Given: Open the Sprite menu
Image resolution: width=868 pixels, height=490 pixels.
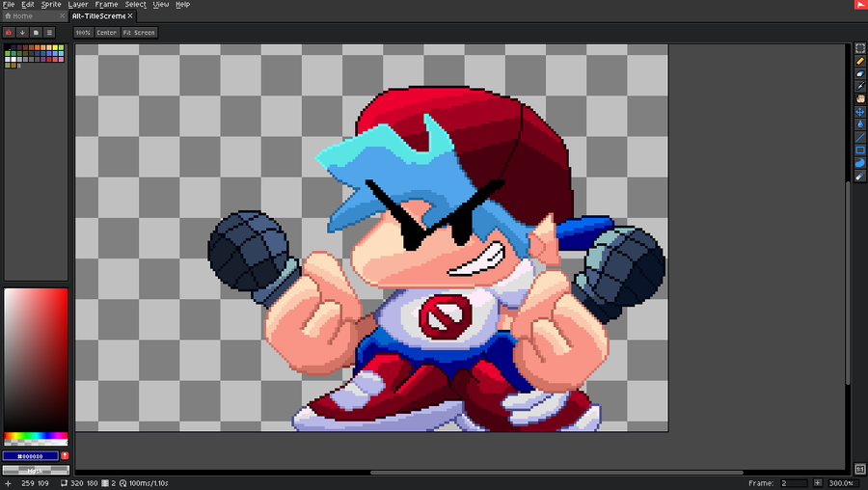Looking at the screenshot, I should (51, 5).
